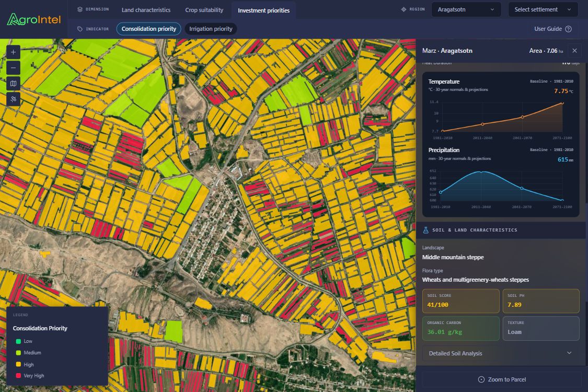Click the Precipitation chart title
588x392 pixels.
[x=444, y=150]
